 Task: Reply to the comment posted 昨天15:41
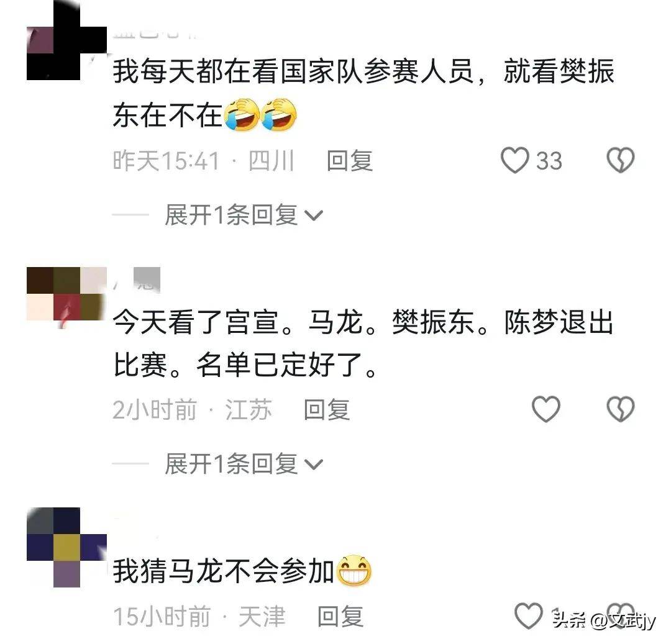[x=350, y=161]
